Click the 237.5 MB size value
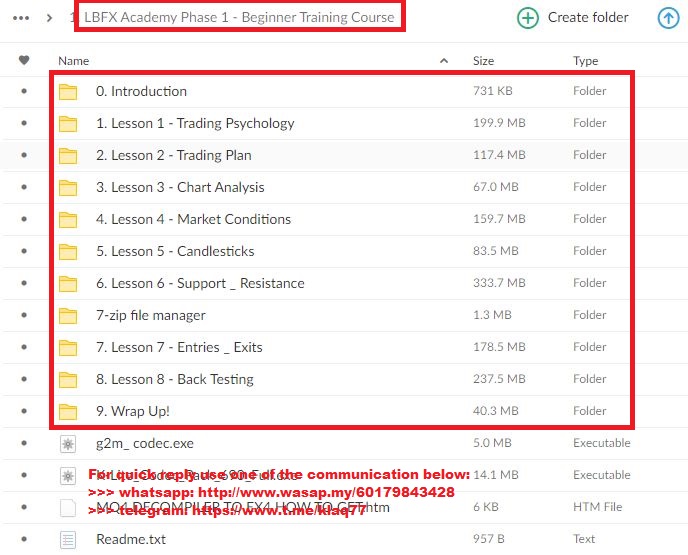This screenshot has height=555, width=688. [499, 379]
